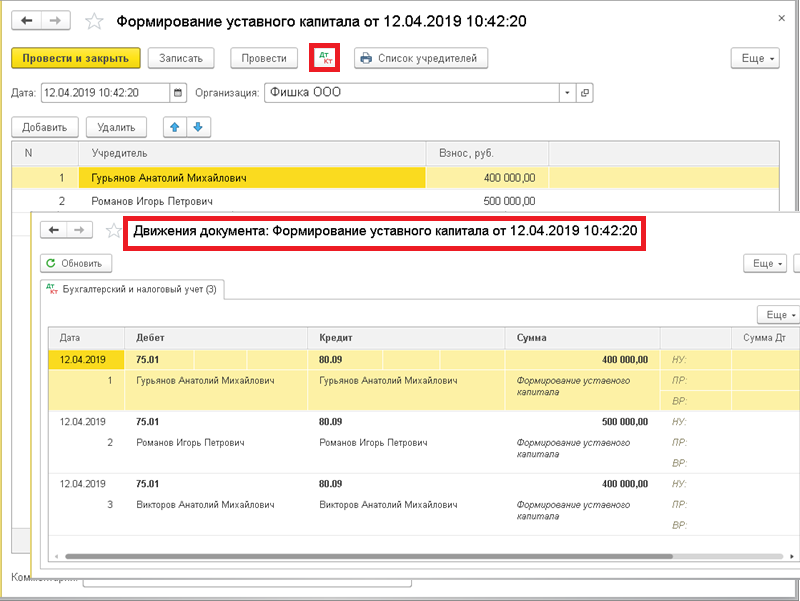Screen dimensions: 800x601
Task: Refresh movements with Обновить button
Action: point(76,263)
